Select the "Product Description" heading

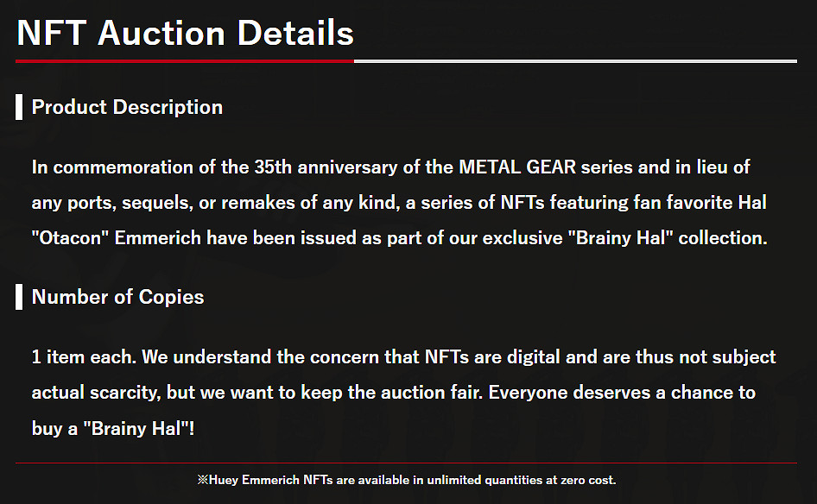tap(127, 107)
